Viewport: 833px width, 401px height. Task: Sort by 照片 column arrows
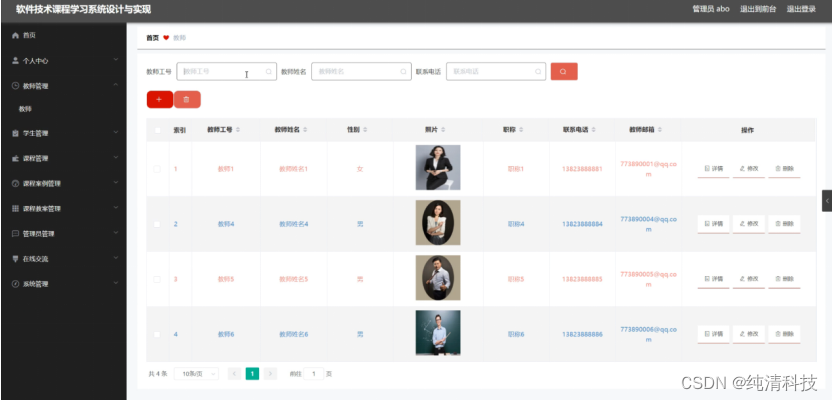tap(444, 130)
